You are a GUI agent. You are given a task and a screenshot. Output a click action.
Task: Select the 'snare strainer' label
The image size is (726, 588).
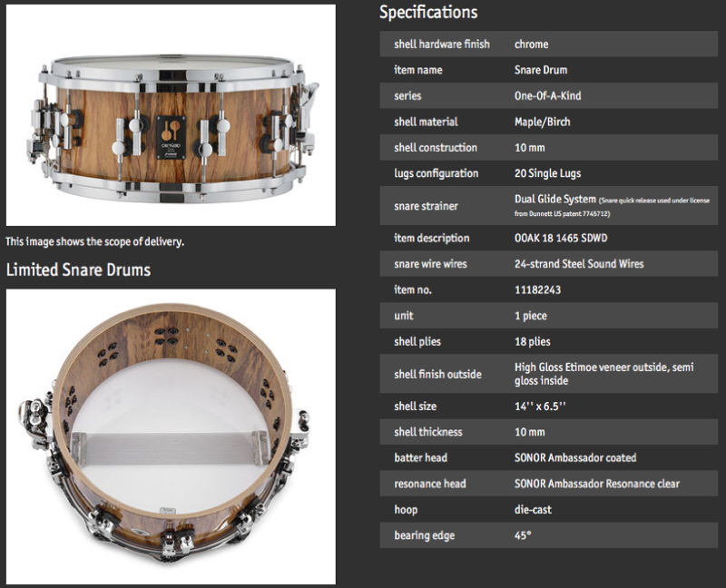click(x=426, y=206)
